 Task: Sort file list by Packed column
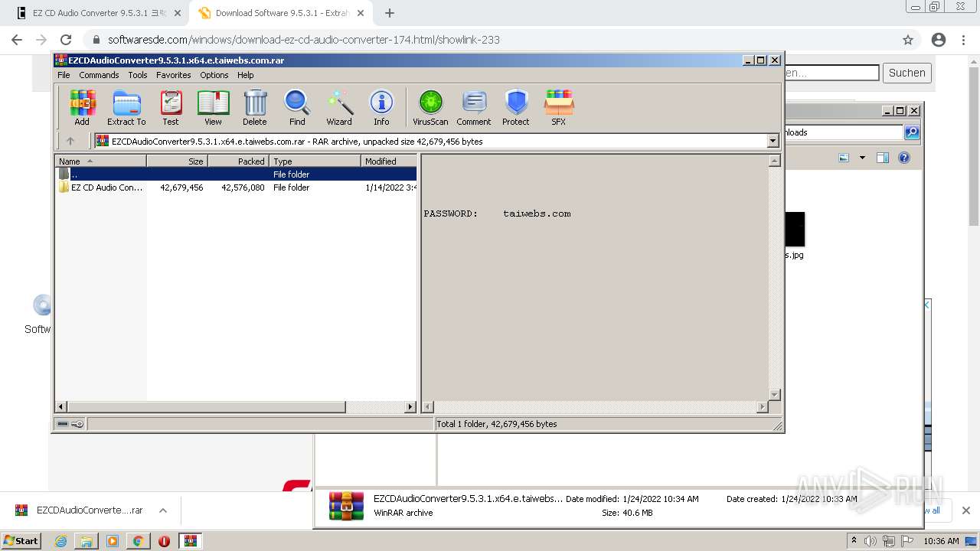[x=238, y=161]
